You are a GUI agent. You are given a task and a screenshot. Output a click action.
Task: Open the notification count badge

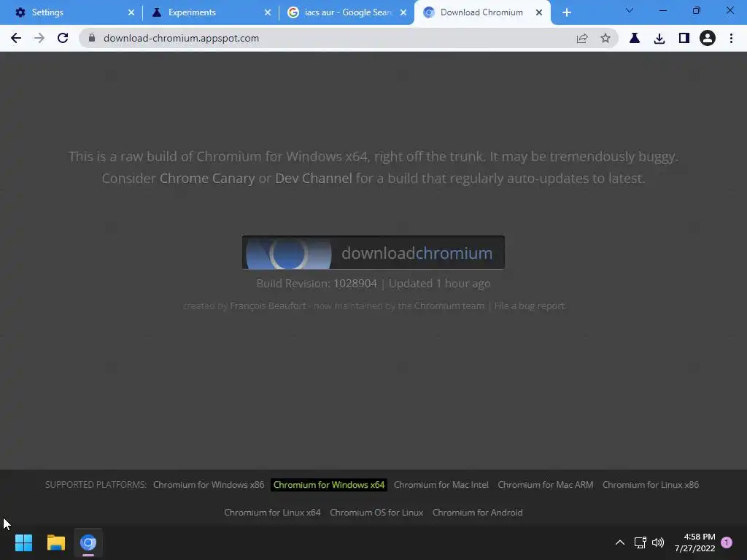pos(727,542)
